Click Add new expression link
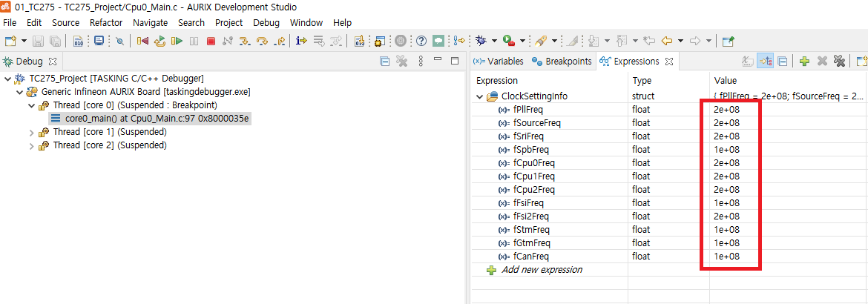 (542, 270)
